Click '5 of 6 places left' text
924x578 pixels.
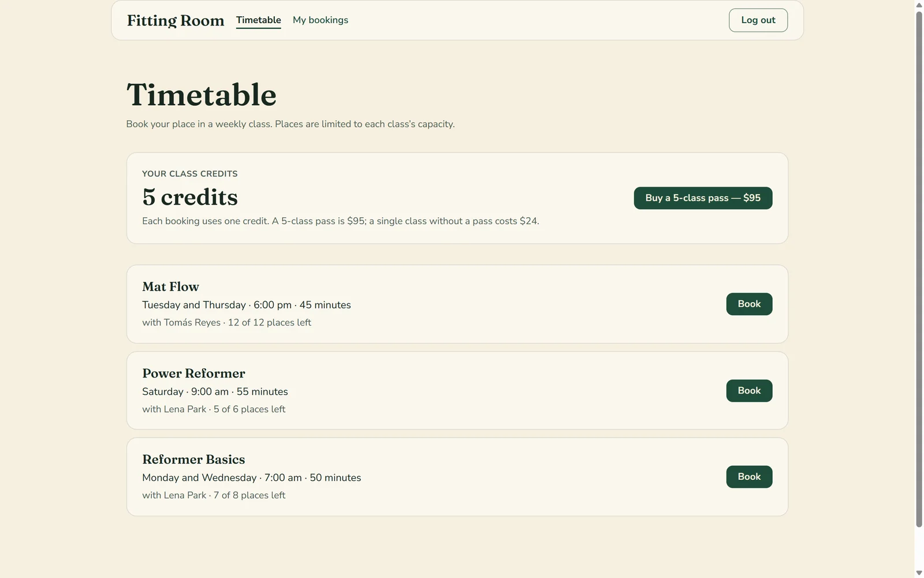[249, 409]
